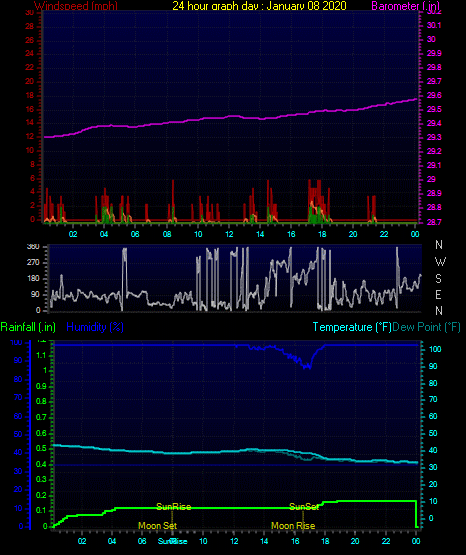The image size is (466, 555).
Task: Click the N compass label at top
Action: point(439,245)
